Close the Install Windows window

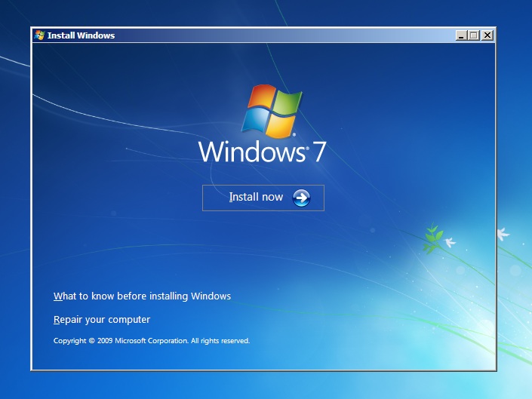[x=487, y=35]
